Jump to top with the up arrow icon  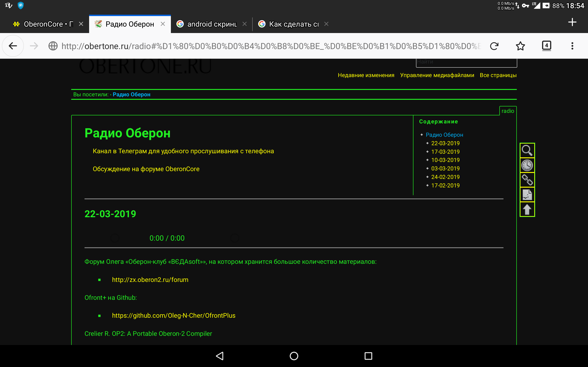pyautogui.click(x=527, y=209)
